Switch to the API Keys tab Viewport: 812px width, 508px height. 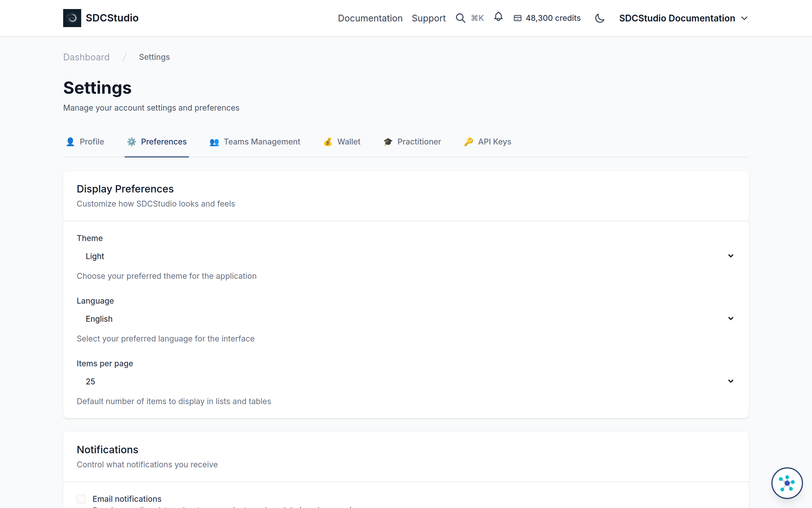pos(487,142)
